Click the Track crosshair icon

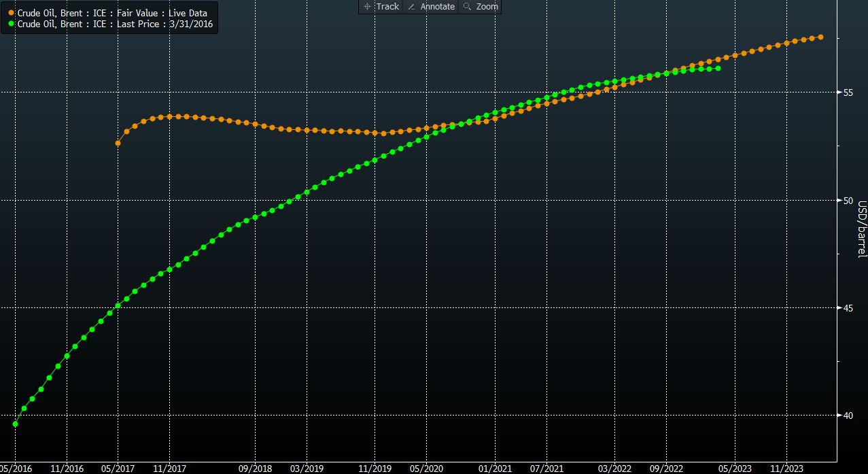pyautogui.click(x=367, y=7)
